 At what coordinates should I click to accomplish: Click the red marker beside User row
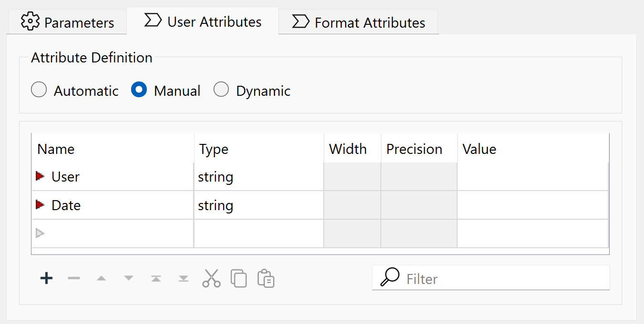(39, 176)
